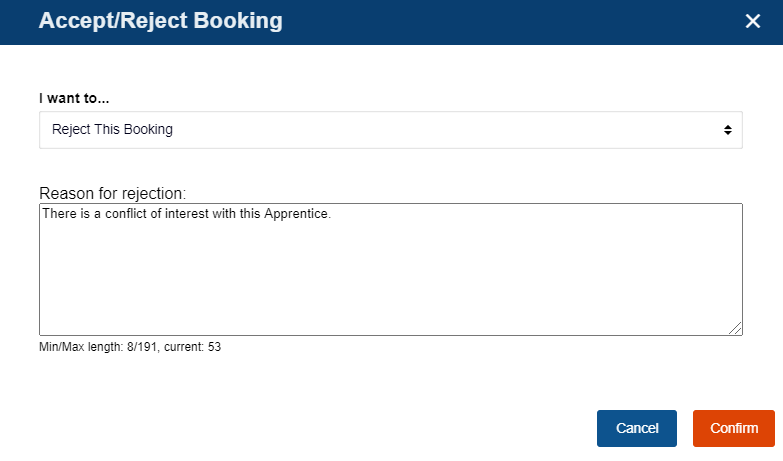Confirm the booking rejection
This screenshot has width=783, height=461.
(x=734, y=428)
